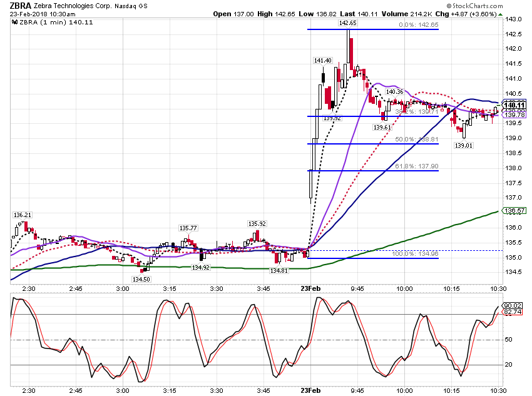
Task: Click the High value in the header row
Action: tap(276, 14)
